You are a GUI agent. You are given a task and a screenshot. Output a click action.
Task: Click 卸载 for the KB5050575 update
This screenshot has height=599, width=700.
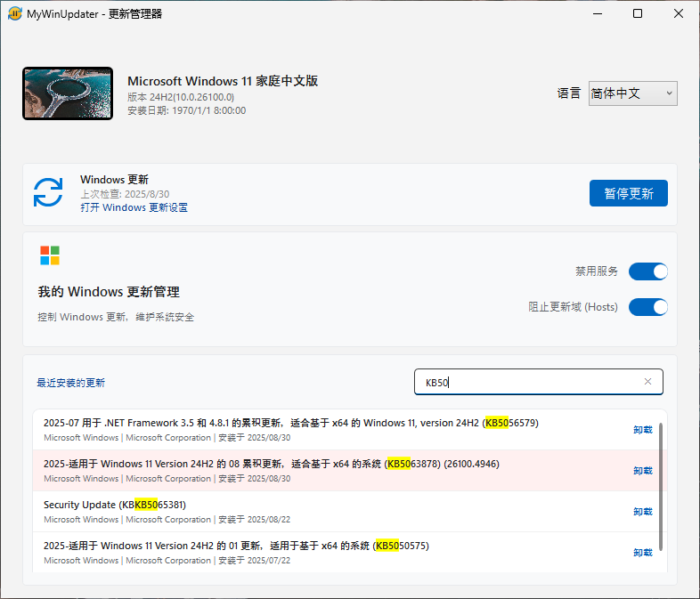point(643,553)
